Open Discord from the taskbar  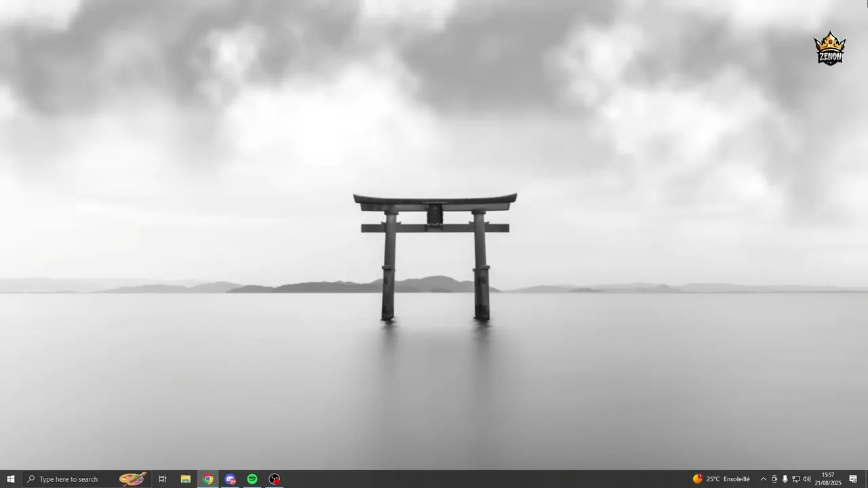coord(231,479)
